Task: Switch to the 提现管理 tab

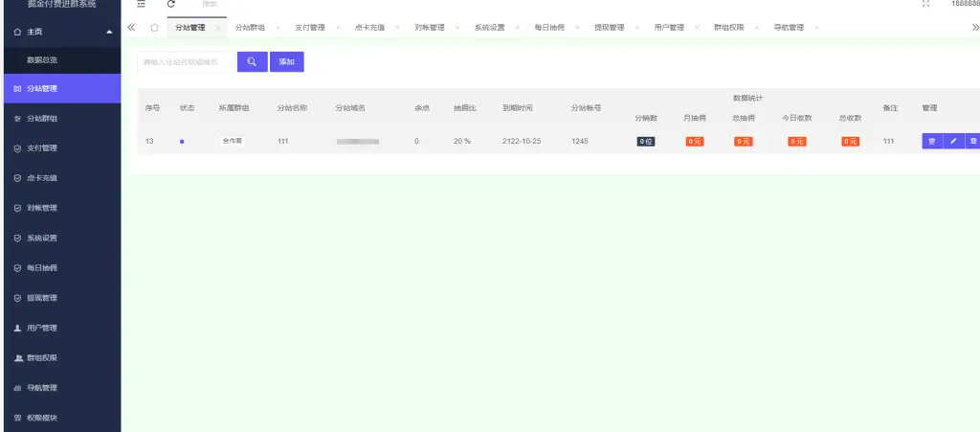Action: pos(610,28)
